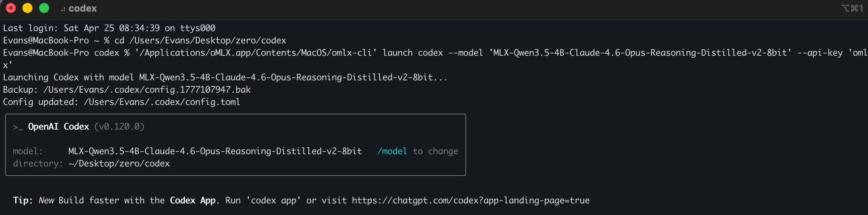Click the Last login timestamp line
This screenshot has width=868, height=215.
(x=109, y=28)
